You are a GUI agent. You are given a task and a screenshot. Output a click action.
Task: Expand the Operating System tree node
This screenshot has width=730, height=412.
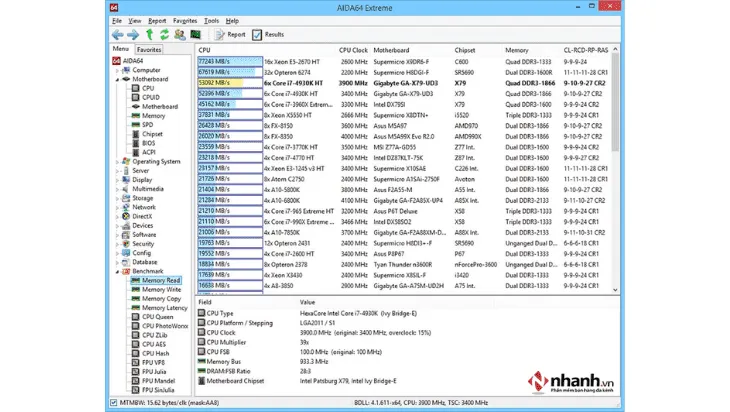(x=117, y=162)
